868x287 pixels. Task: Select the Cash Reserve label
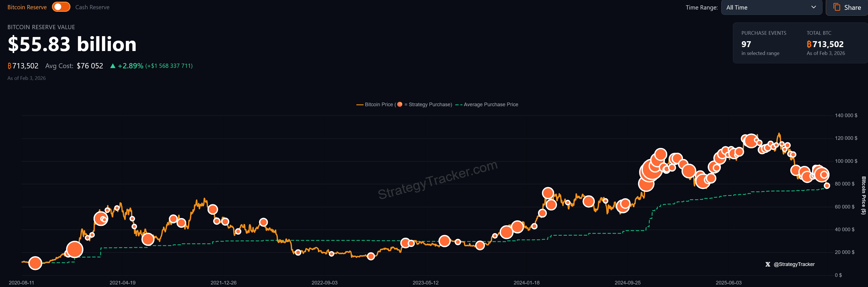(92, 7)
